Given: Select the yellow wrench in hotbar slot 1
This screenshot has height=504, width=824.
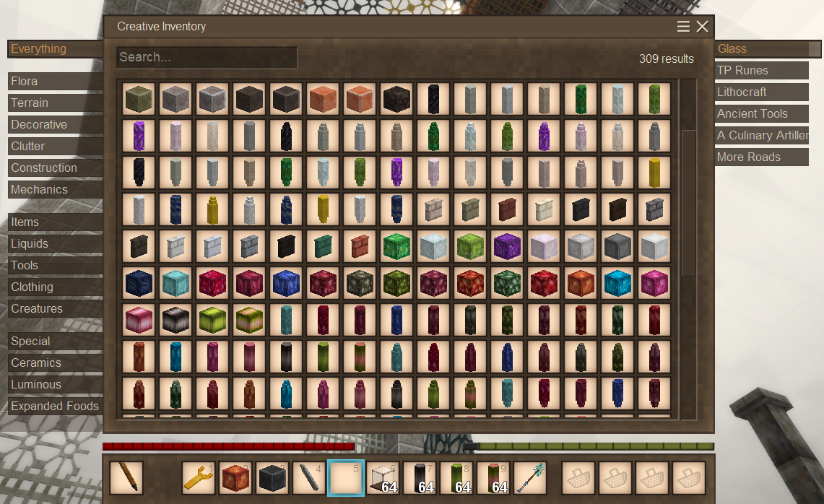Looking at the screenshot, I should click(199, 478).
